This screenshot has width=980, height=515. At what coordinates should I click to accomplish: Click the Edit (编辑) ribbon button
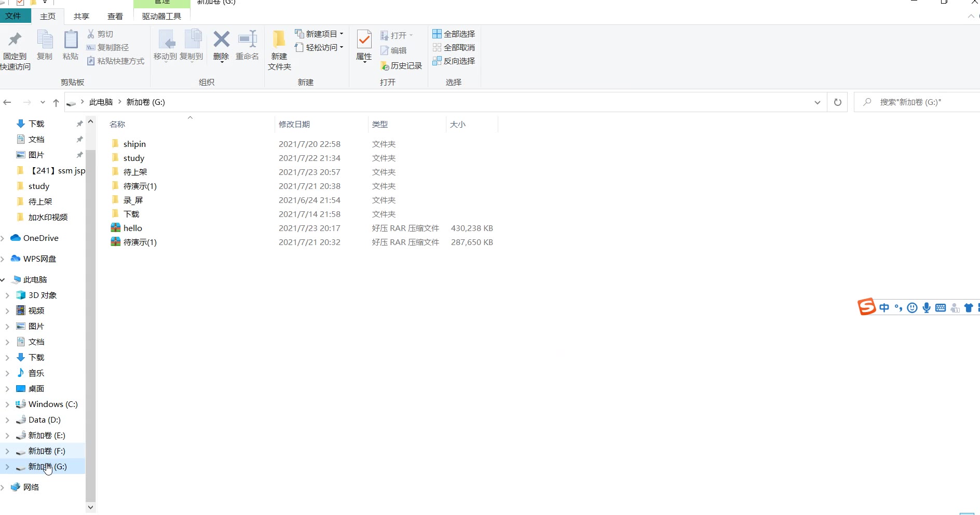coord(393,50)
